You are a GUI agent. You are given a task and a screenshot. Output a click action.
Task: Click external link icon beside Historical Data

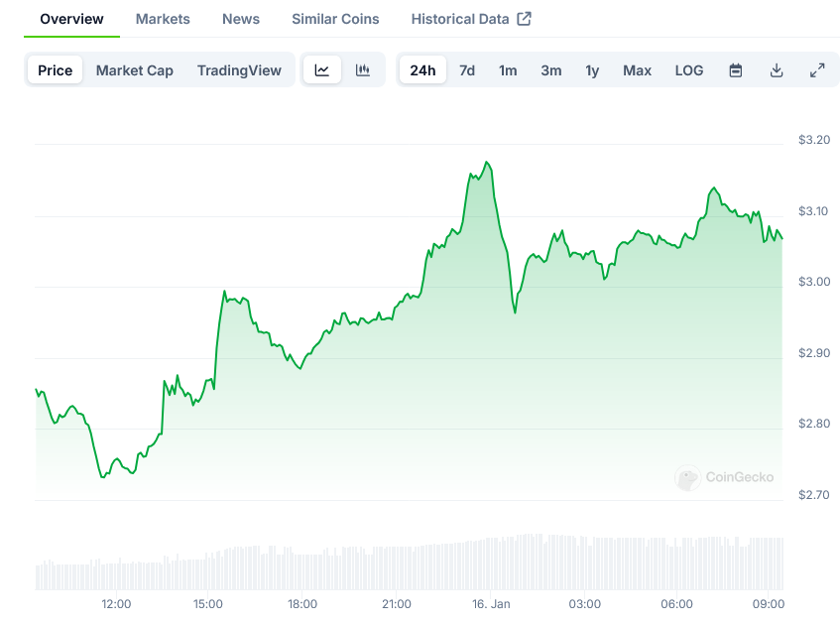(525, 19)
